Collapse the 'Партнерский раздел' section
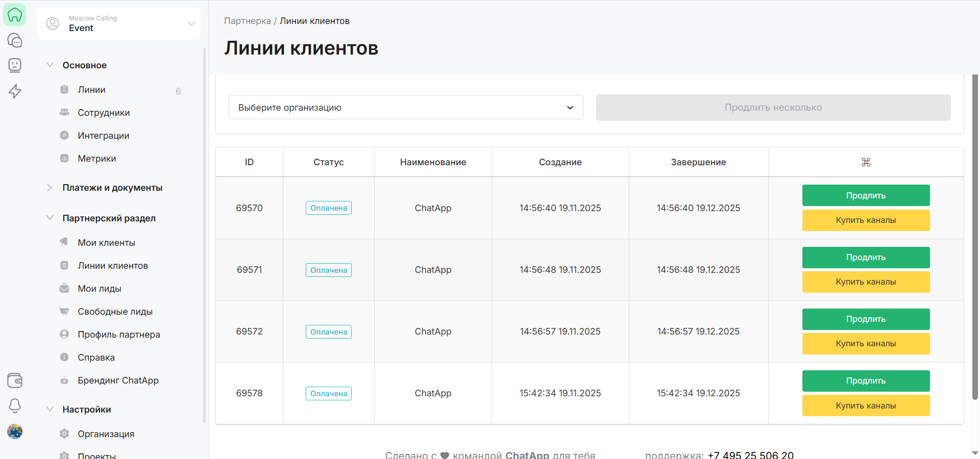The height and width of the screenshot is (459, 980). tap(50, 218)
